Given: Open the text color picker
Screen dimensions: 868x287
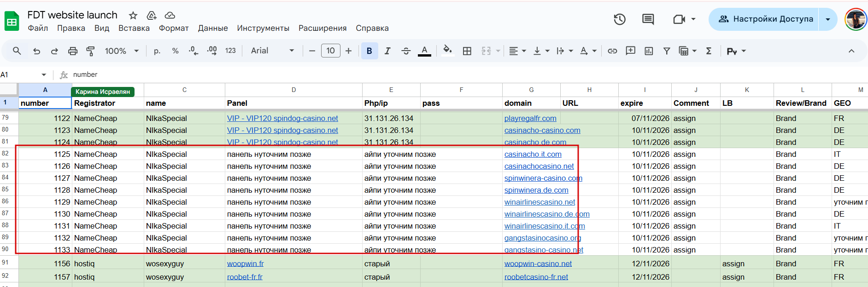Looking at the screenshot, I should [424, 51].
